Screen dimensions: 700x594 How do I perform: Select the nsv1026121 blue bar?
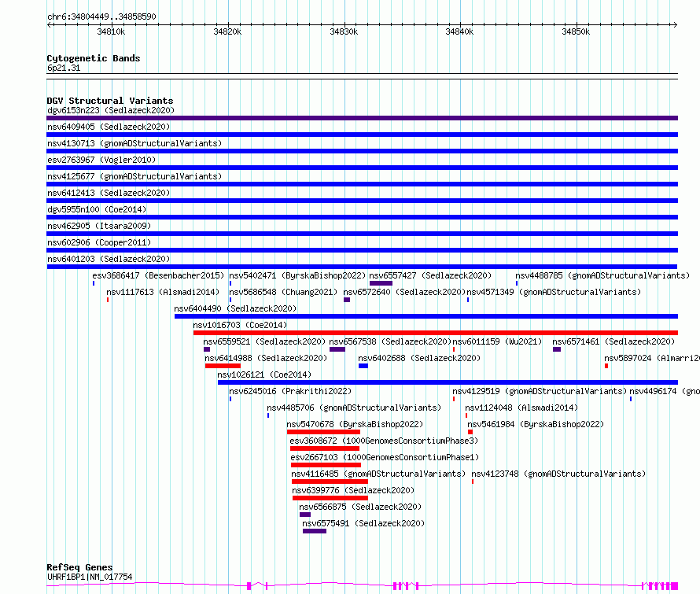(x=448, y=382)
